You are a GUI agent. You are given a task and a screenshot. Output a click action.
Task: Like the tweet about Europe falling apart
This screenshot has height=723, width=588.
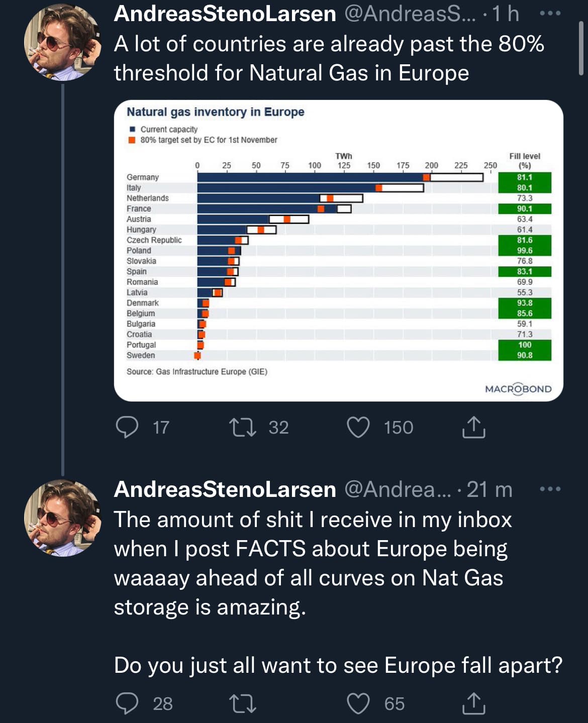(358, 703)
